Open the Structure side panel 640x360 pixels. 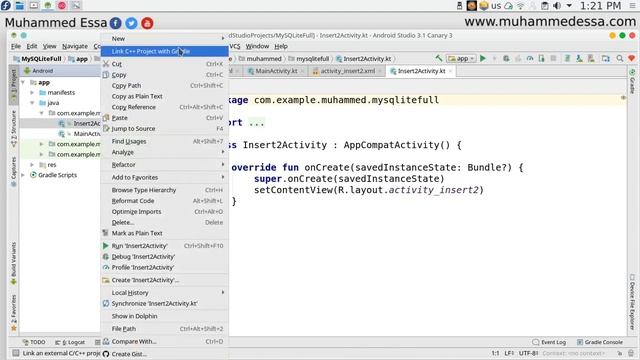[x=13, y=129]
